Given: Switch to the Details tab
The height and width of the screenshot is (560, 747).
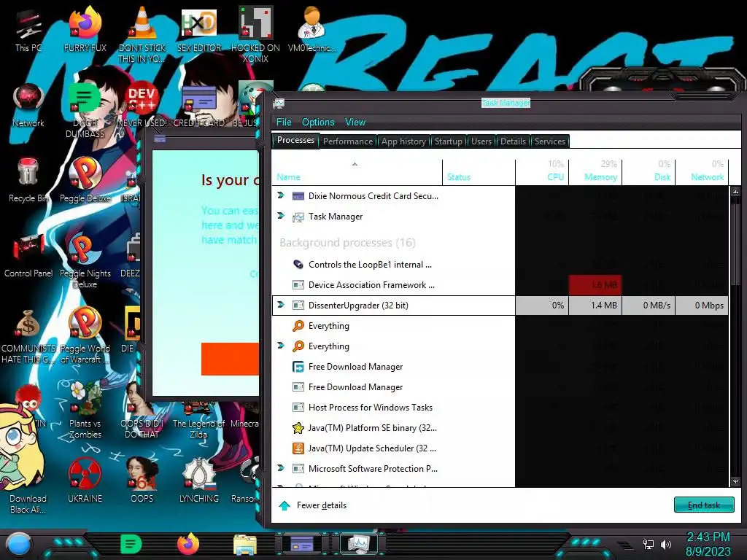Looking at the screenshot, I should coord(513,141).
